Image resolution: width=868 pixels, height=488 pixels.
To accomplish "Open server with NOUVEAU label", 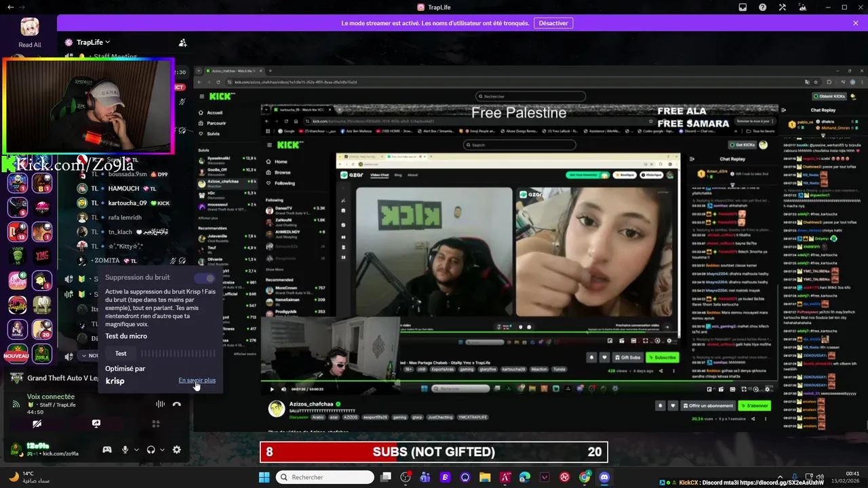I will pyautogui.click(x=18, y=353).
